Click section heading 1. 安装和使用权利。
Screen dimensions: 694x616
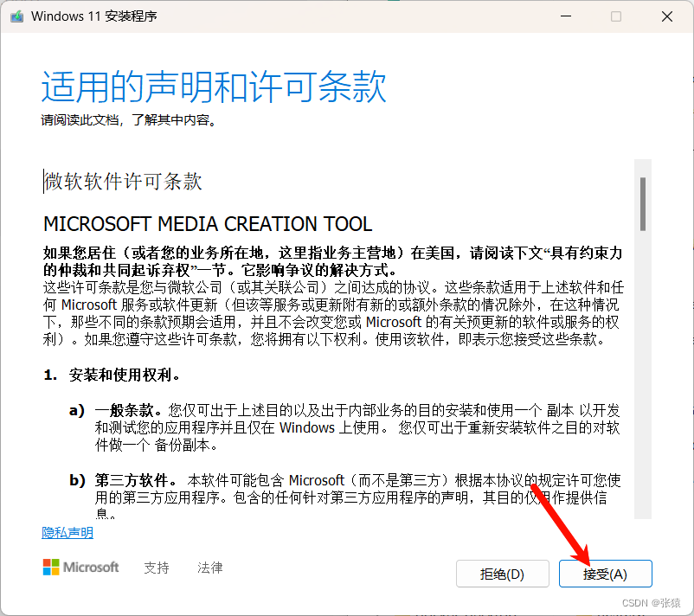click(112, 375)
